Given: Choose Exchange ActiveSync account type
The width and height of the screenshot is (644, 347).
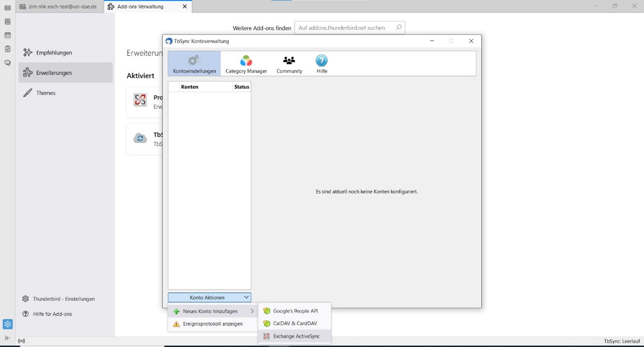Looking at the screenshot, I should tap(296, 336).
